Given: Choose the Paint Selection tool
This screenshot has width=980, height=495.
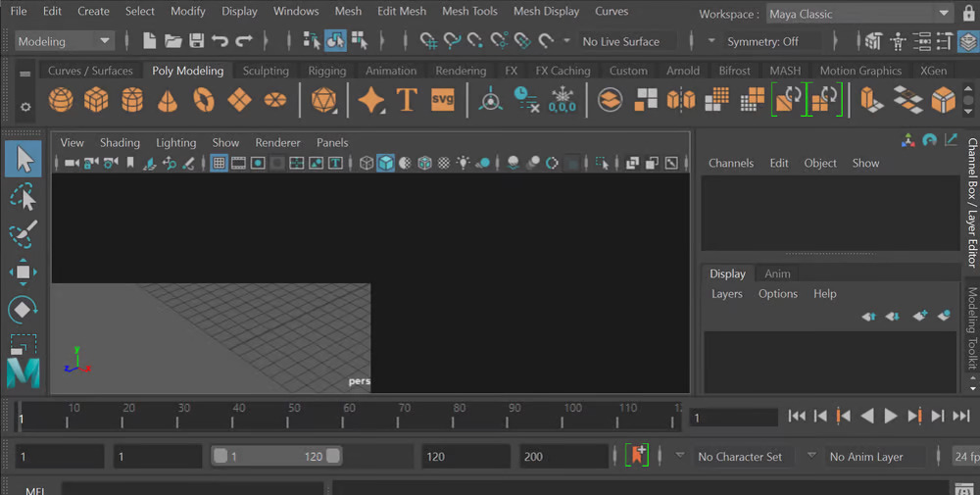Looking at the screenshot, I should [x=23, y=234].
